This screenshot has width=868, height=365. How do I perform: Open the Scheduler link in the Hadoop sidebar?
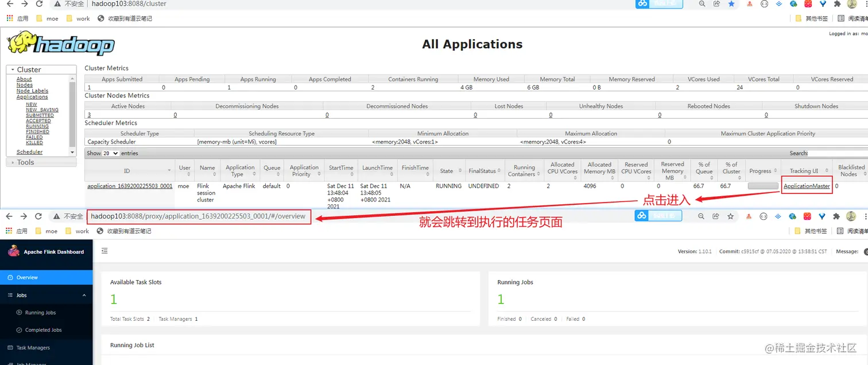[x=30, y=152]
